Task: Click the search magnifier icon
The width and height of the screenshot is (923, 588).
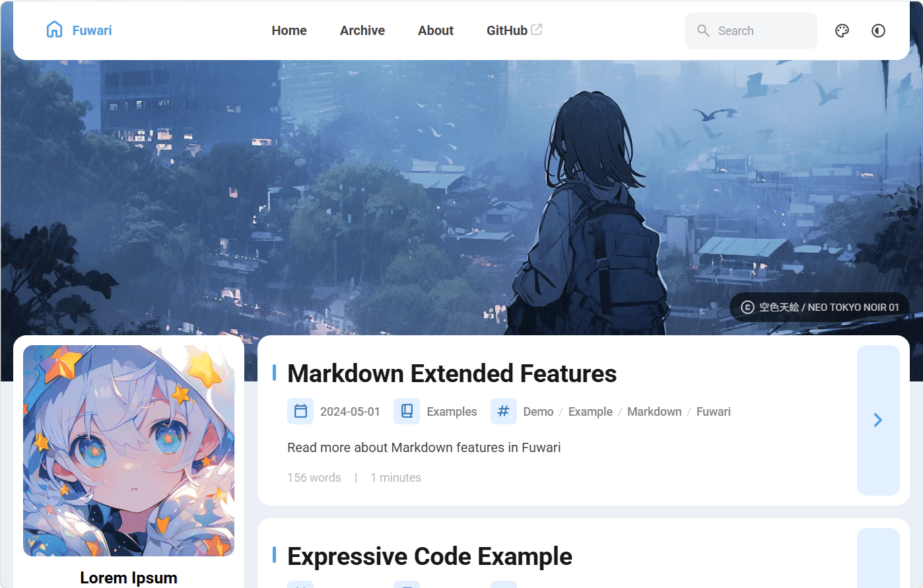Action: click(x=703, y=31)
